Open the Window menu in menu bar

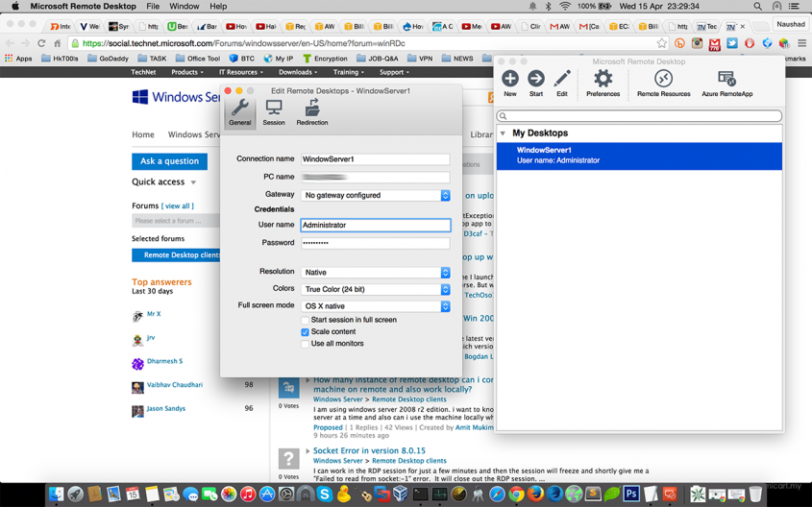(184, 6)
